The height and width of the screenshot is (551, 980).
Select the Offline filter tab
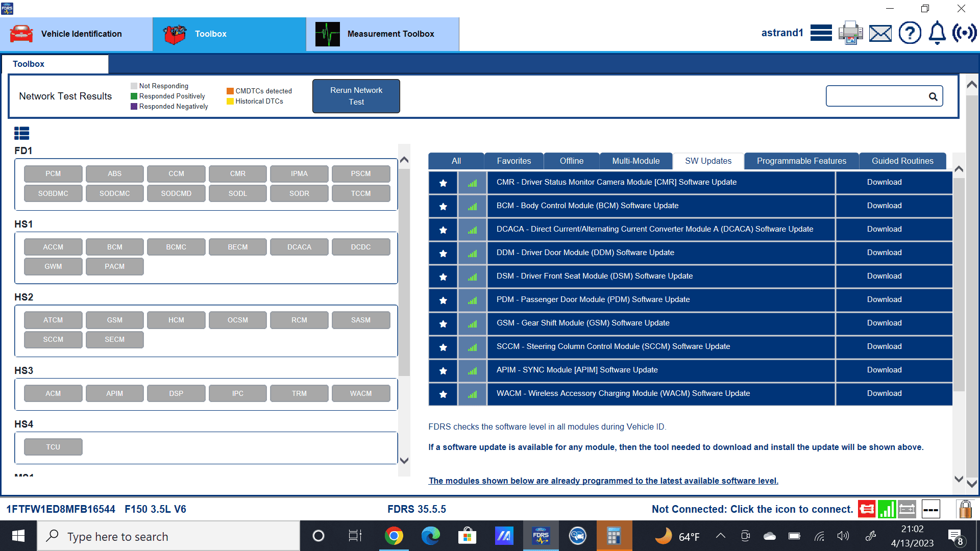click(x=572, y=161)
